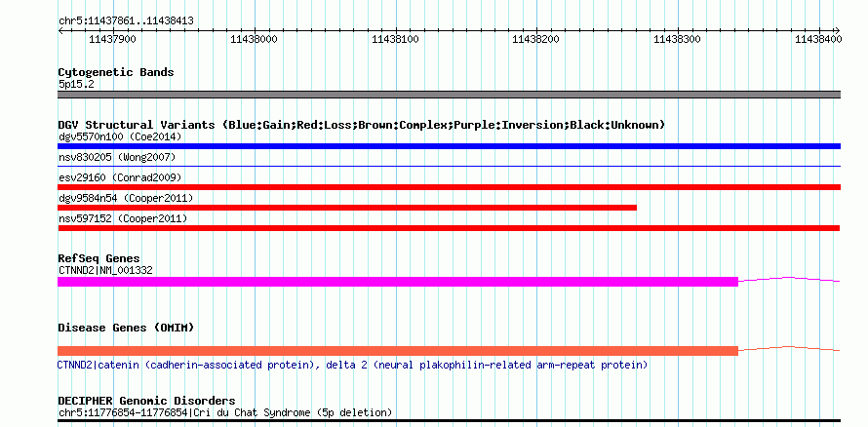Click the right arrow of the ruler

pos(837,31)
